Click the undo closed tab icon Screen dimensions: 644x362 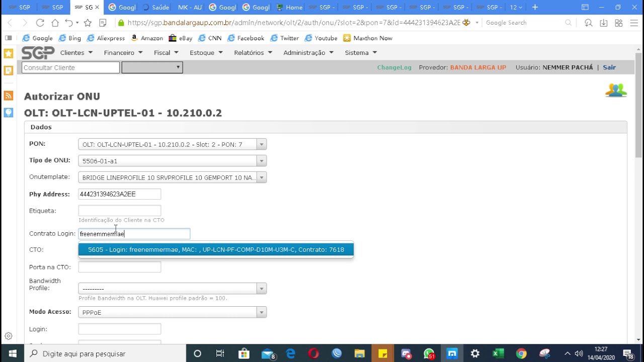69,23
